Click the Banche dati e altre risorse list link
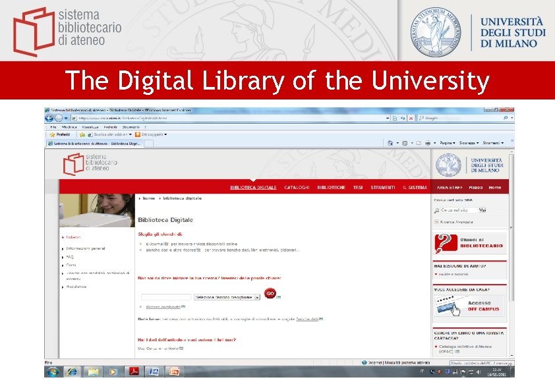The height and width of the screenshot is (392, 555). point(171,250)
